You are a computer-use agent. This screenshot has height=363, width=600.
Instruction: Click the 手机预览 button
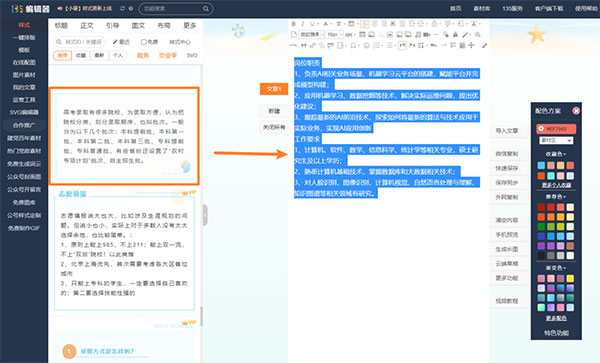point(507,234)
